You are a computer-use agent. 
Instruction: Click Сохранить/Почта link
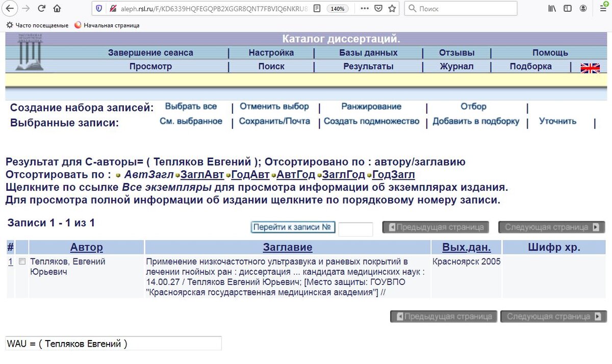point(274,121)
